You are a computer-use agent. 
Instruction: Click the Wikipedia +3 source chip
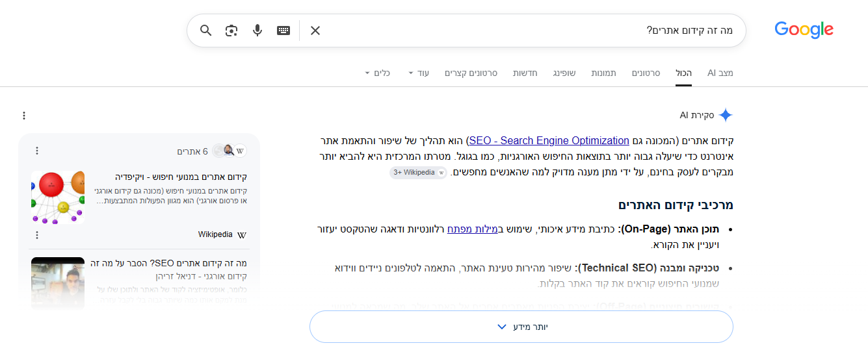[x=419, y=172]
